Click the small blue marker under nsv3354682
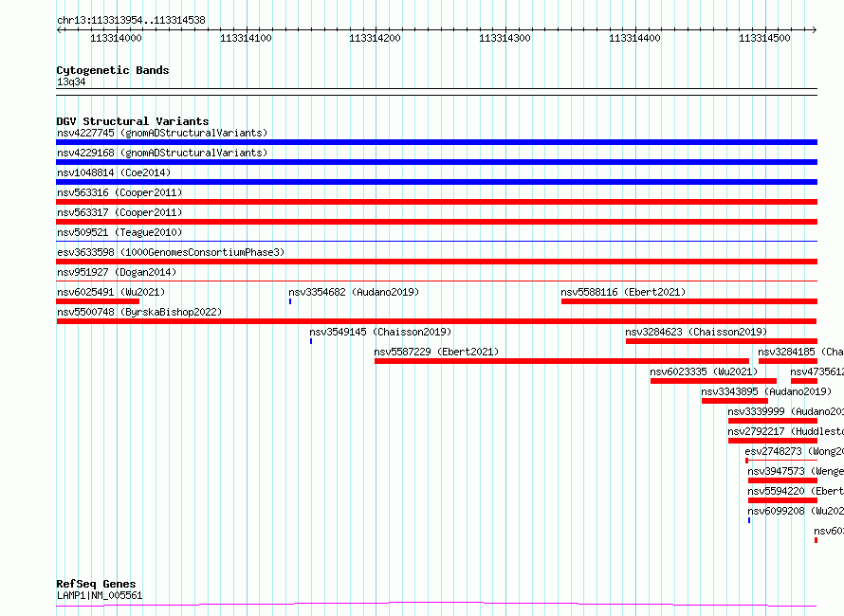 point(290,301)
